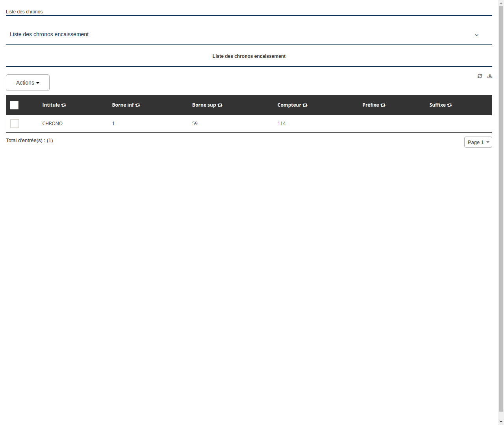This screenshot has width=504, height=425.
Task: Collapse the Liste des chronos encaissement section
Action: pos(476,35)
